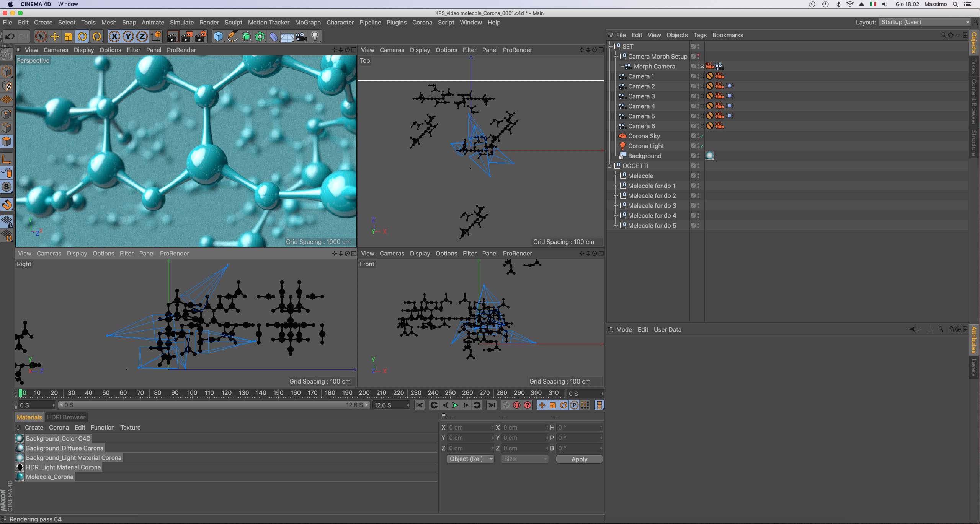Click the Render to Picture Viewer icon
The image size is (980, 524).
tap(187, 37)
